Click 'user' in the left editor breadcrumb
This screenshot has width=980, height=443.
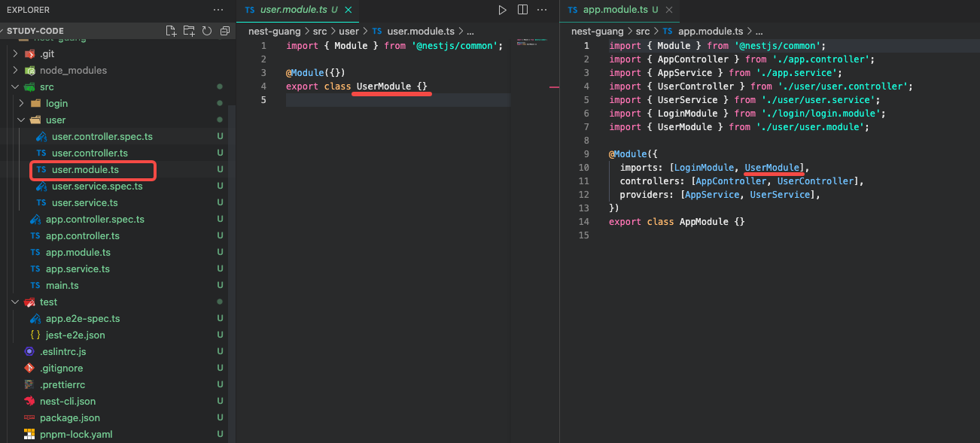click(x=348, y=32)
